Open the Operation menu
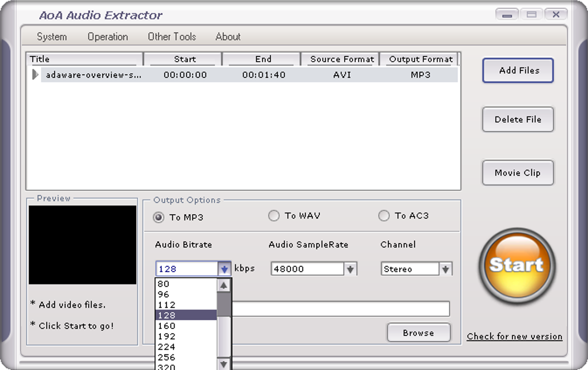Viewport: 588px width, 370px height. tap(108, 36)
